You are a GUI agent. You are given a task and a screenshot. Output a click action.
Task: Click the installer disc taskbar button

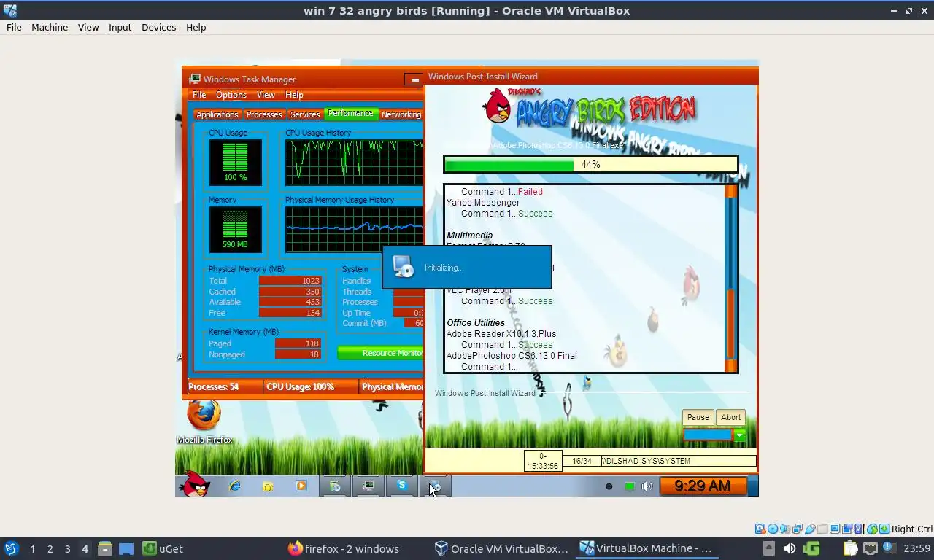click(436, 486)
